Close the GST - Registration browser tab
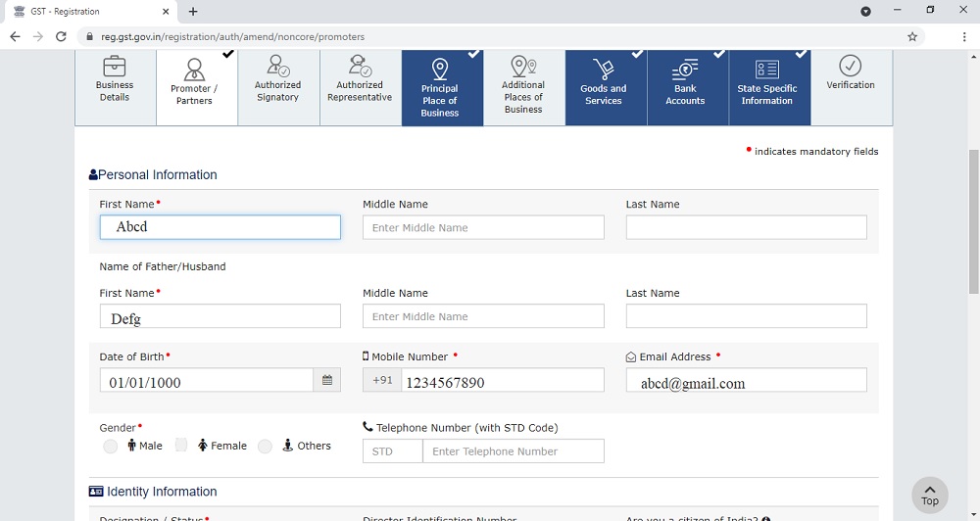The image size is (980, 521). (166, 11)
